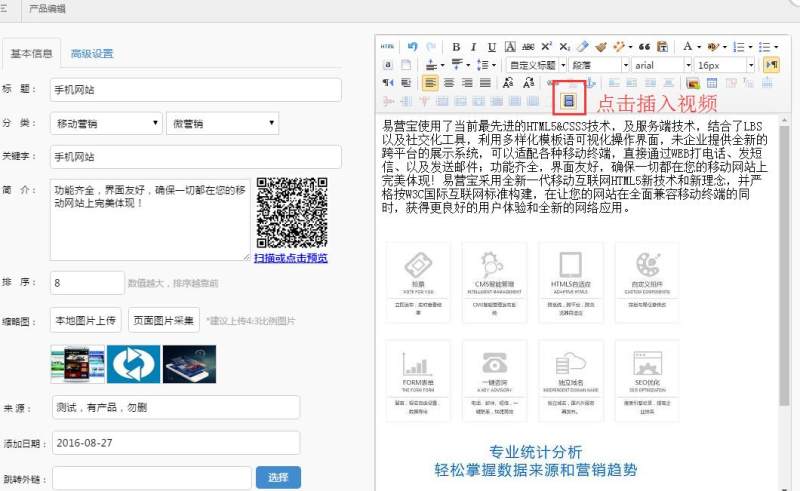Switch to the 高级设置 tab
The width and height of the screenshot is (800, 491).
(90, 54)
